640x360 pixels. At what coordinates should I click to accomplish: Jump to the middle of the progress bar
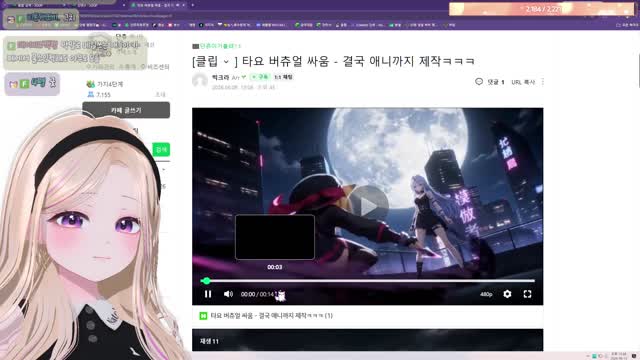pos(367,281)
